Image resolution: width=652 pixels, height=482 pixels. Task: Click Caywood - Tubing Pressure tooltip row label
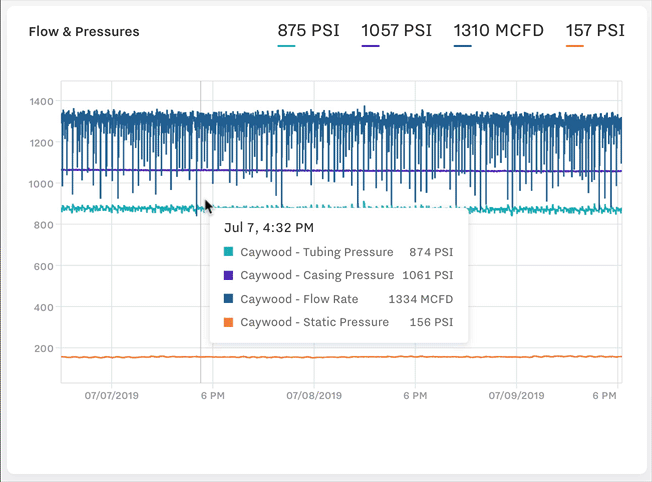(316, 252)
